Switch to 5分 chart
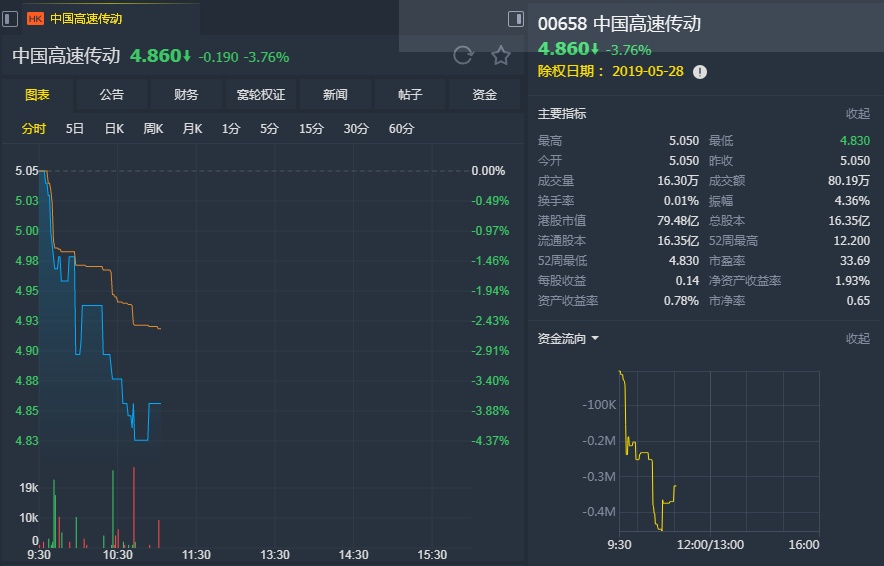This screenshot has width=884, height=566. pyautogui.click(x=269, y=129)
